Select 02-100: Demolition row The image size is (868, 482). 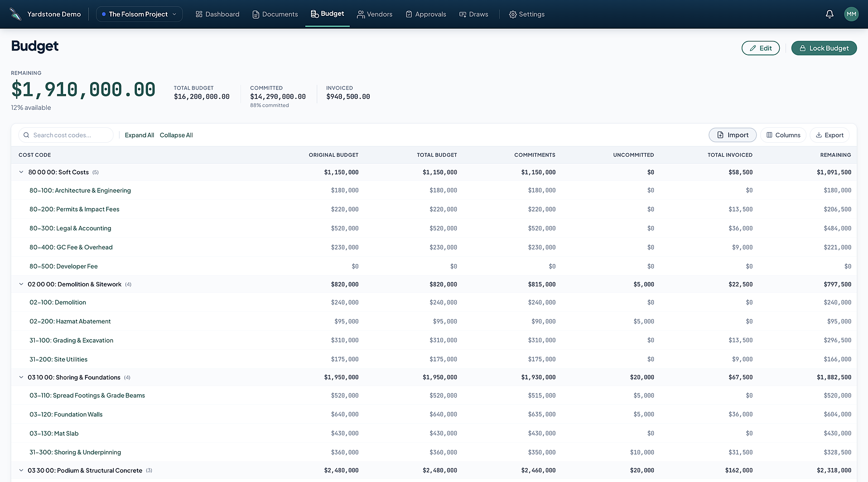[434, 302]
